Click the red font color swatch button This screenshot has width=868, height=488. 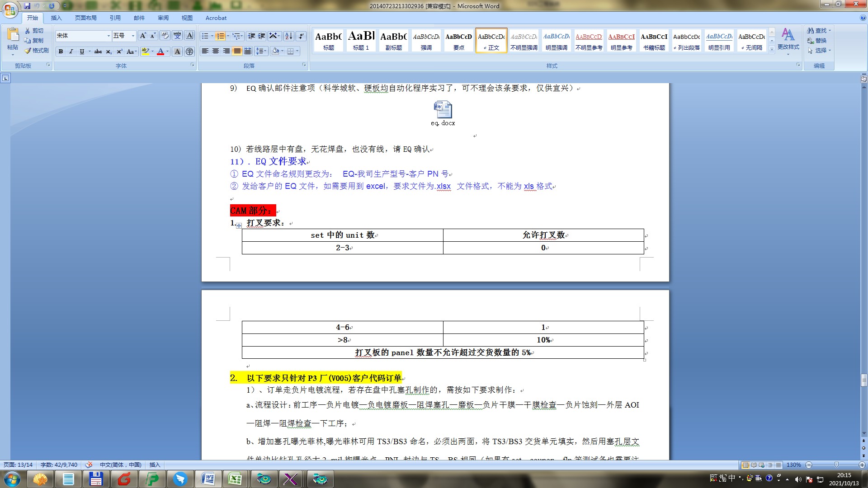point(160,52)
